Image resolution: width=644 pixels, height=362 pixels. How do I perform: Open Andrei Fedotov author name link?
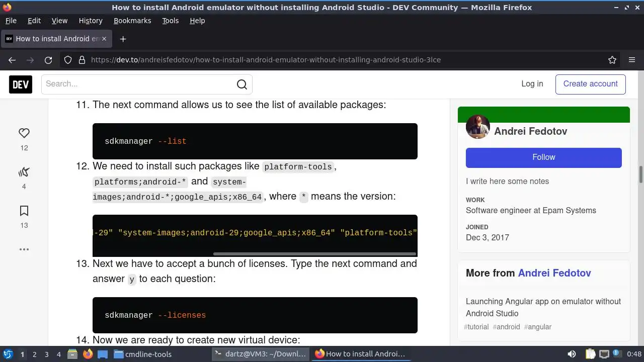(531, 131)
